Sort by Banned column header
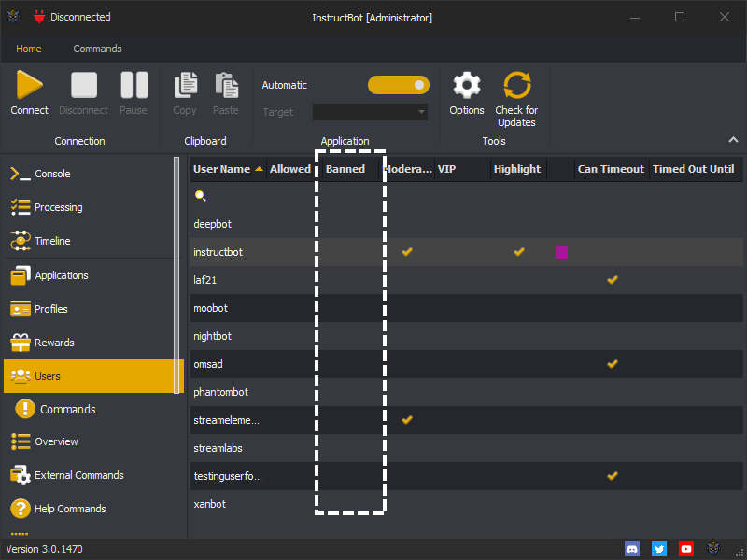Screen dimensions: 747x560 pyautogui.click(x=350, y=169)
